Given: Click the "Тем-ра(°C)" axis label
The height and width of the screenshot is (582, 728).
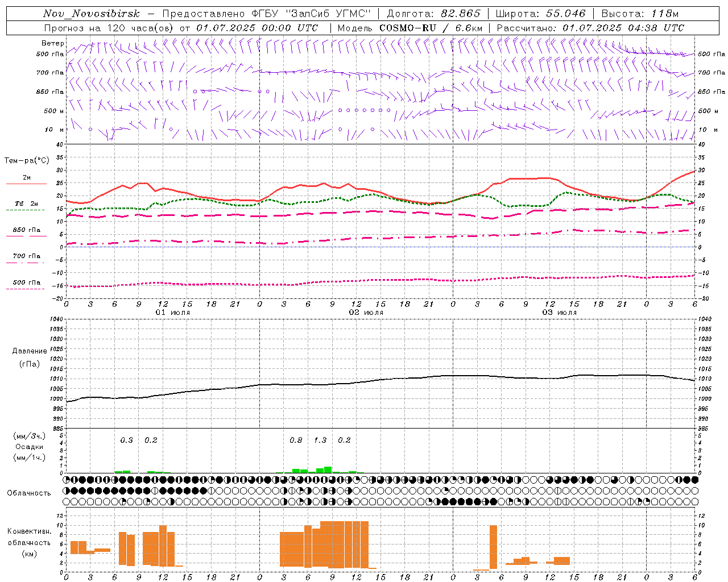Looking at the screenshot, I should (x=27, y=161).
